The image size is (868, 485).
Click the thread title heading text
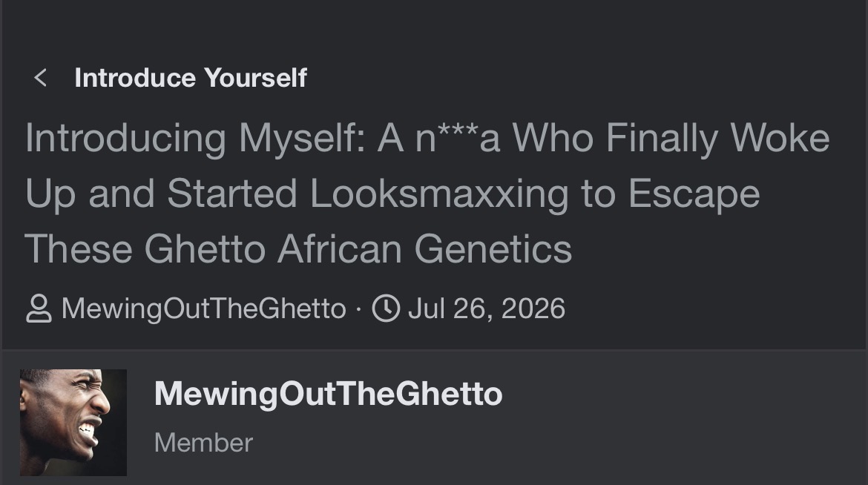point(427,194)
